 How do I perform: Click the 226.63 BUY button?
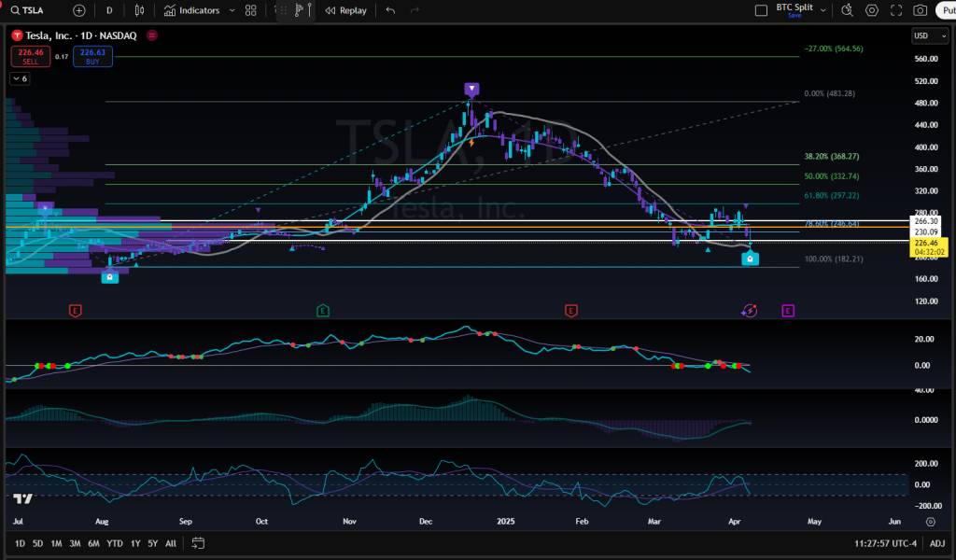tap(92, 56)
